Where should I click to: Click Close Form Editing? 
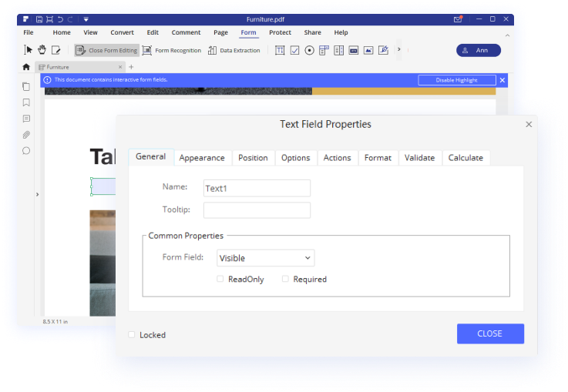point(107,50)
